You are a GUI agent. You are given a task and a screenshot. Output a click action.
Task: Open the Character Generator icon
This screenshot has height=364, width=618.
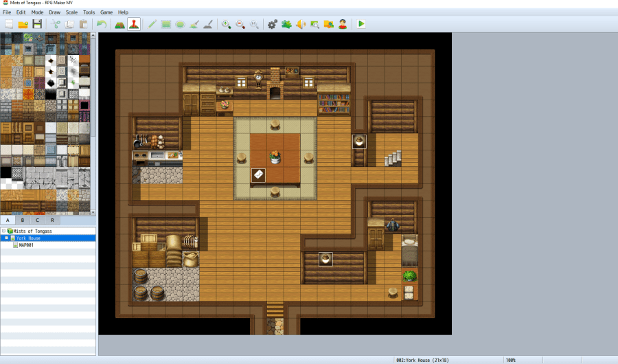pyautogui.click(x=342, y=24)
